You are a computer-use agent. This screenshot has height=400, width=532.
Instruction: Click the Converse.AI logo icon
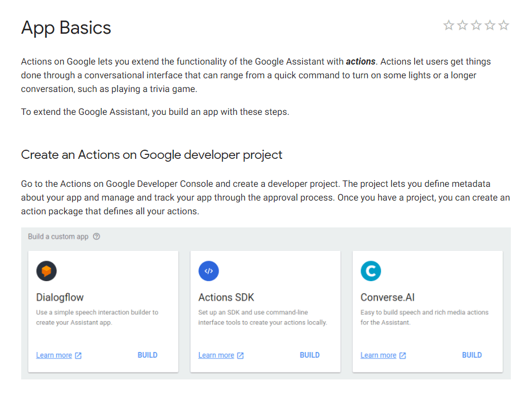point(371,271)
